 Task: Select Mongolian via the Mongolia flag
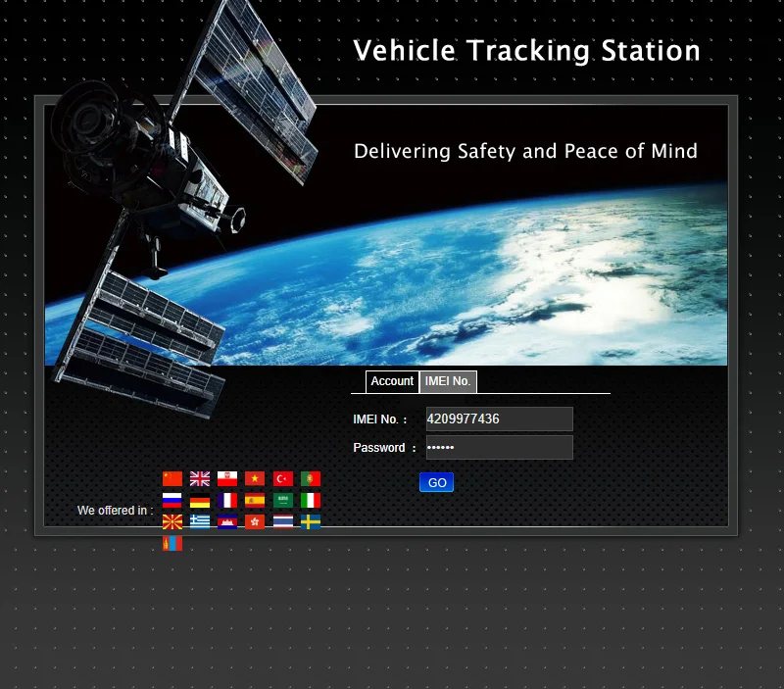click(x=172, y=544)
